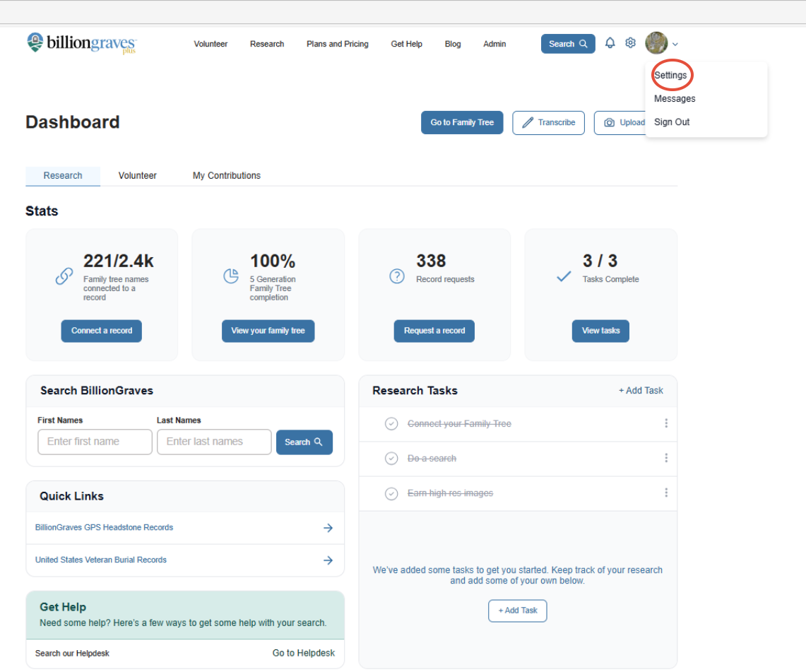Click the question mark record requests icon
Viewport: 806px width, 672px height.
[397, 276]
